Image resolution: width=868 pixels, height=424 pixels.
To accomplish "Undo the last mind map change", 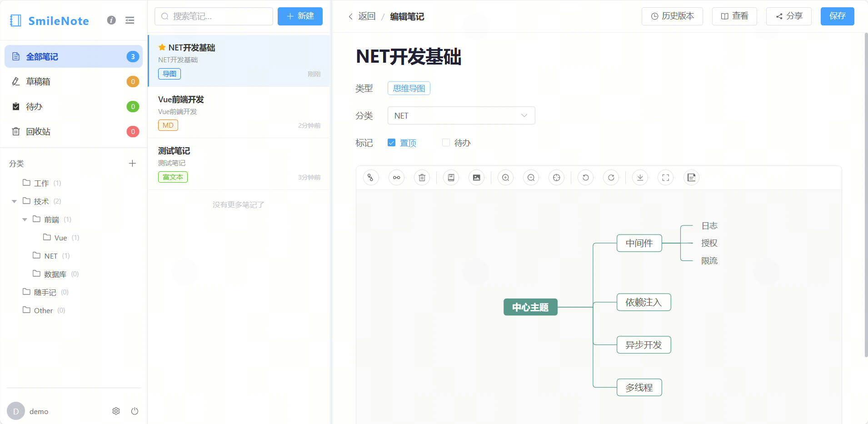I will (x=585, y=178).
